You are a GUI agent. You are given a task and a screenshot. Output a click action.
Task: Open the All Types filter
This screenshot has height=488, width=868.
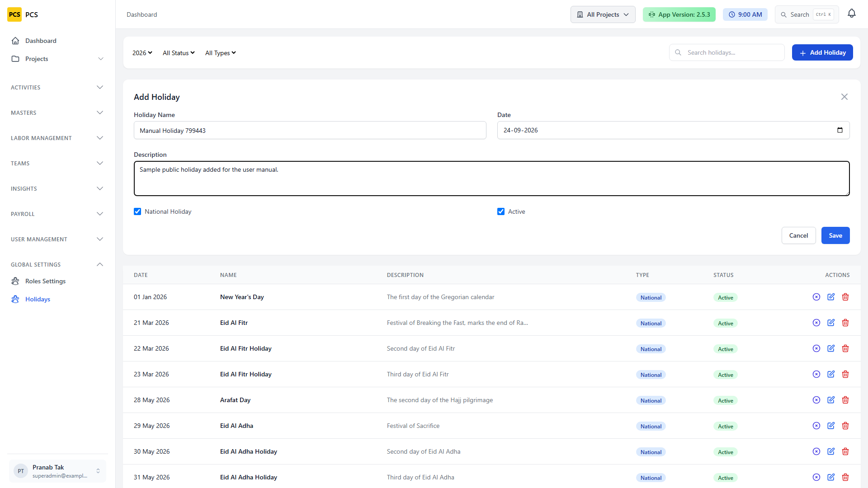pos(221,53)
